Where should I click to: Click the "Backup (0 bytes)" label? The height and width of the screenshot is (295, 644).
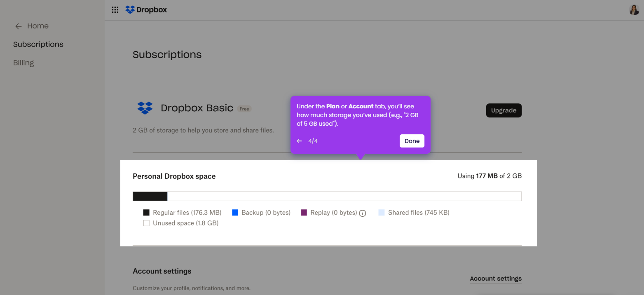[266, 213]
